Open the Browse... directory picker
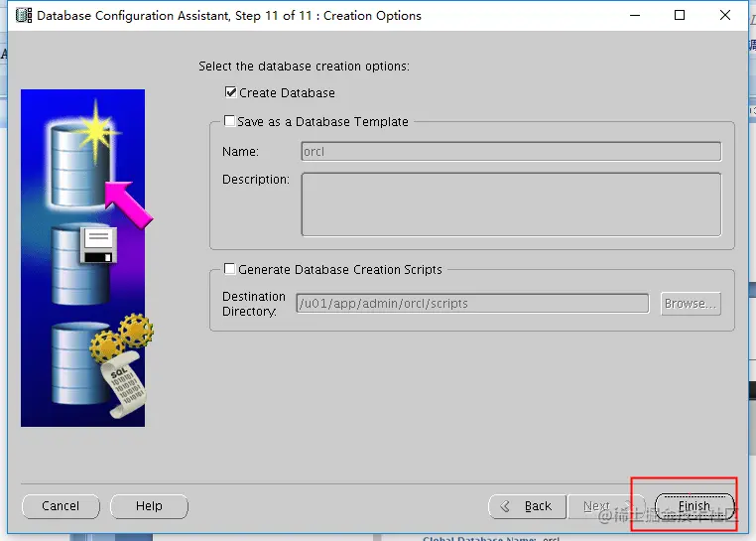Screen dimensions: 756x541 691,304
